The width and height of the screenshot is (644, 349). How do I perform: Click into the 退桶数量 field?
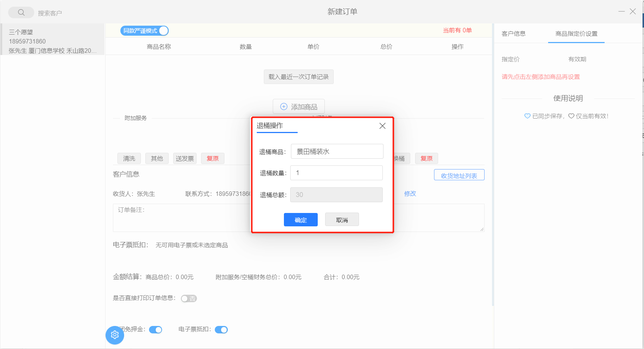tap(336, 173)
